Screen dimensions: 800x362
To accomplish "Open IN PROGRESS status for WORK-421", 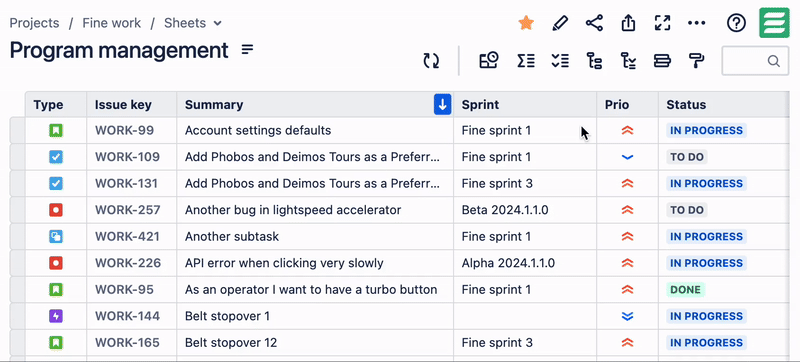I will 706,237.
